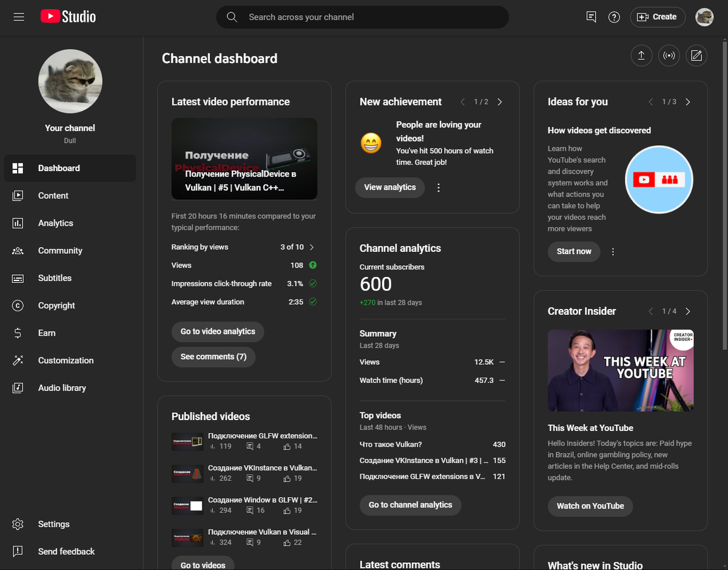Open Customization in the sidebar

click(70, 360)
